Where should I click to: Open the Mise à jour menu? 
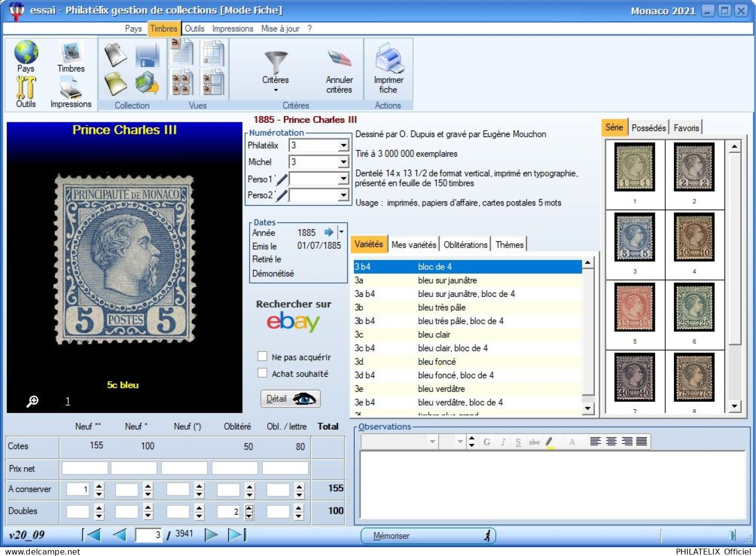point(280,29)
